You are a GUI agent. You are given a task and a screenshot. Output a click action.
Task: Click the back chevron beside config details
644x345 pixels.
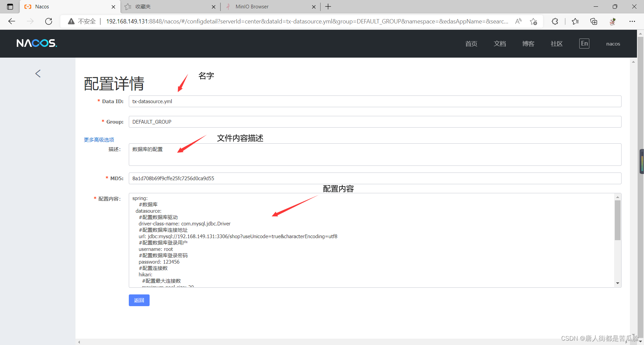click(x=38, y=74)
